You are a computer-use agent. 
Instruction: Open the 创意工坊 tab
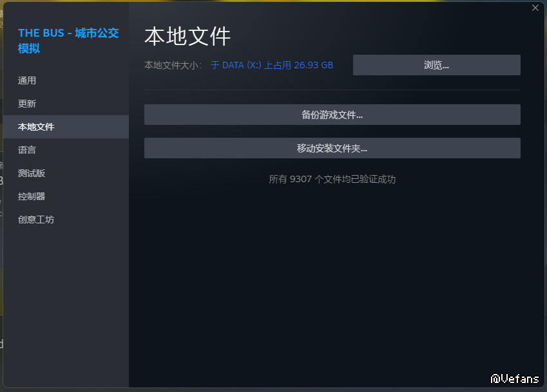point(36,219)
